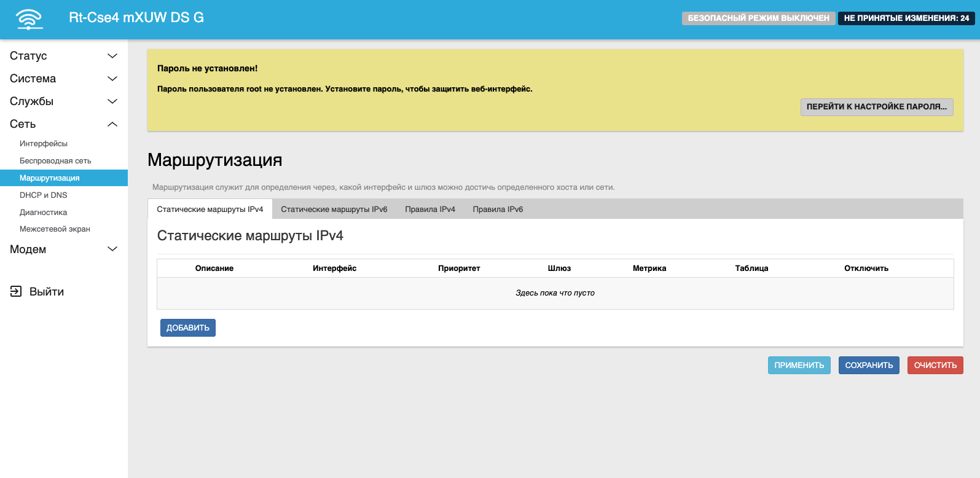Screen dimensions: 980x478
Task: Open DHCP и DNS settings
Action: coord(44,195)
